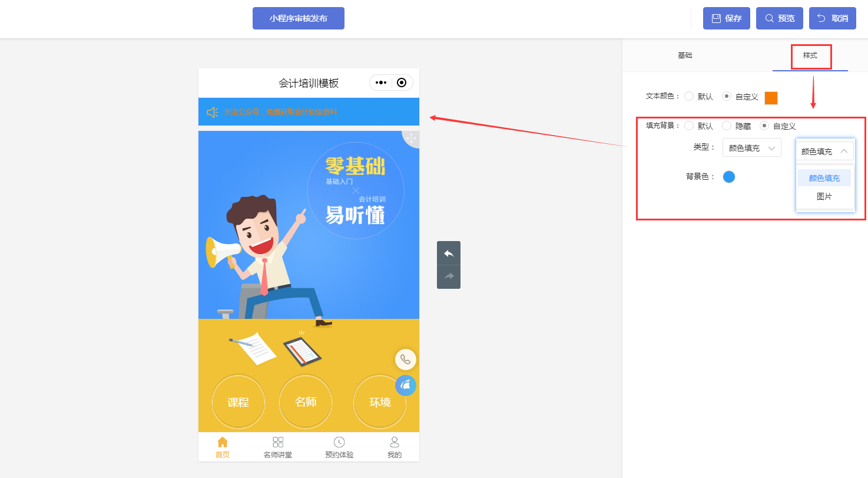
Task: Click the 保存 button
Action: [727, 18]
